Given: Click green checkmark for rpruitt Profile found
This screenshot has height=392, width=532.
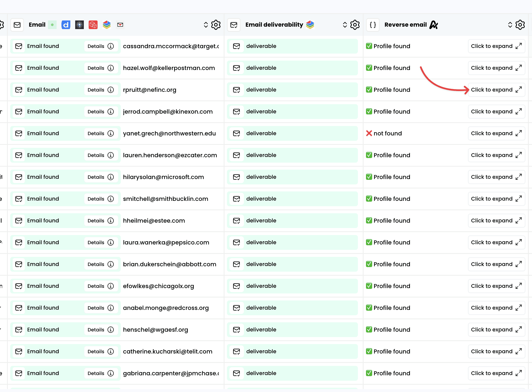Looking at the screenshot, I should 369,90.
